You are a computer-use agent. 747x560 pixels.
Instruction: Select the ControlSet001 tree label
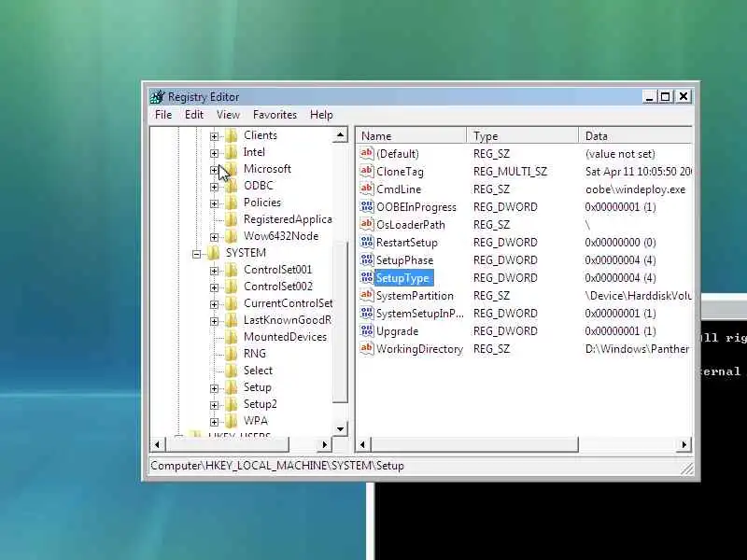[277, 270]
